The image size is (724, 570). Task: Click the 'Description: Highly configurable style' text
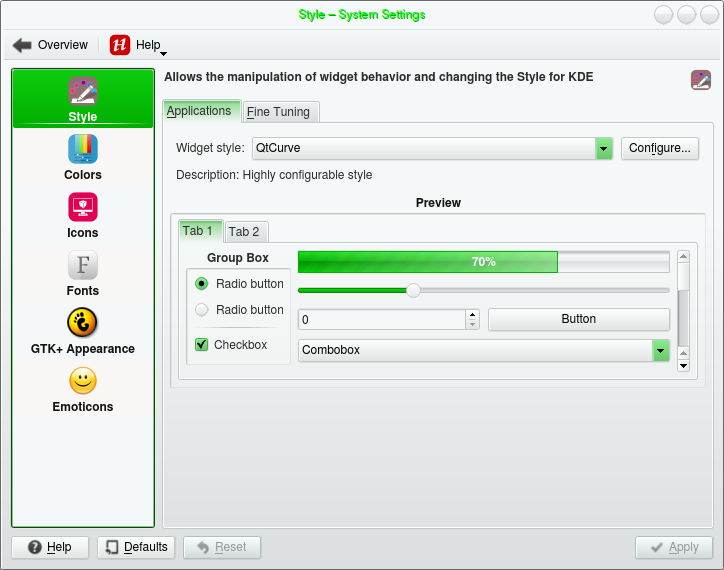tap(274, 175)
